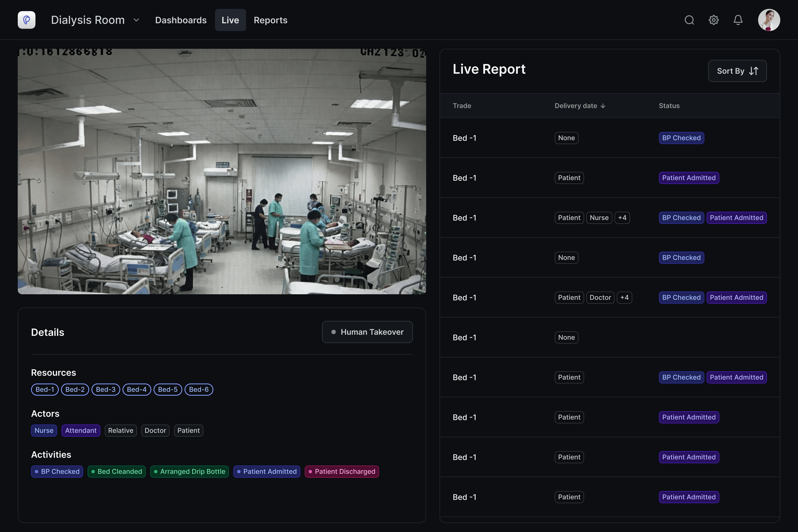
Task: Click Live Report heading
Action: coord(489,69)
